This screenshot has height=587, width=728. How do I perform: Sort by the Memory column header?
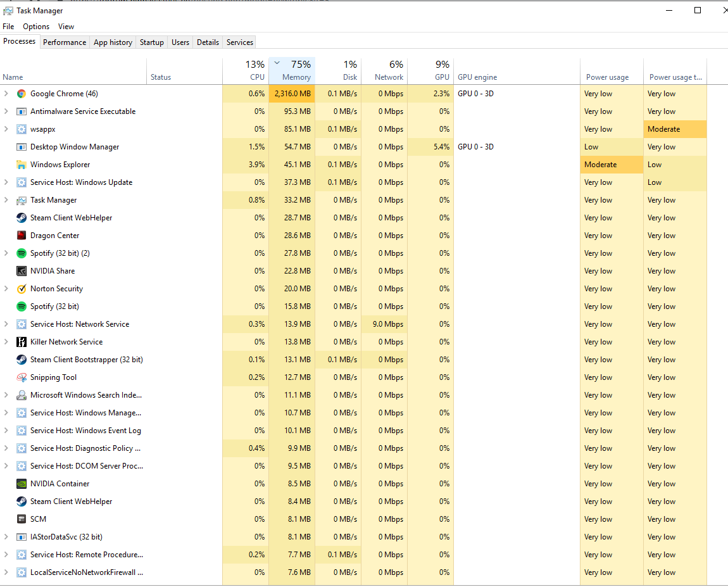pos(292,72)
